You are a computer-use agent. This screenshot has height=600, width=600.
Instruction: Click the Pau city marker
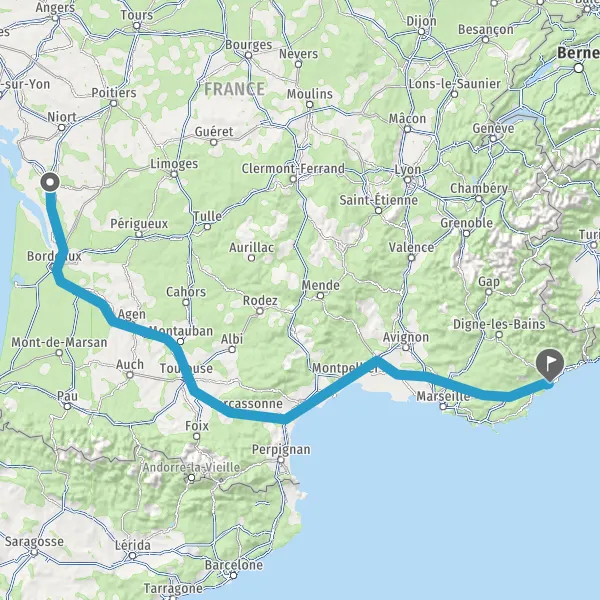click(x=67, y=406)
